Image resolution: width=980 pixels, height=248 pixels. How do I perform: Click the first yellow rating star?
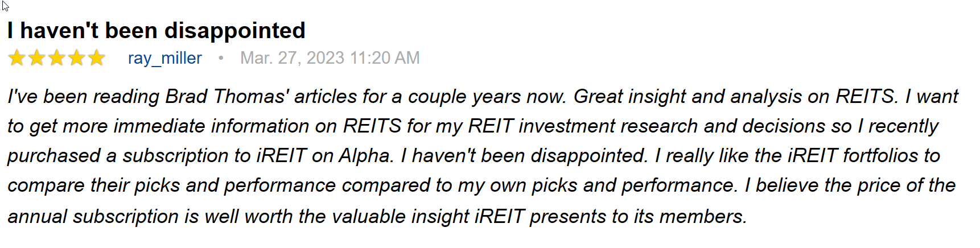17,58
